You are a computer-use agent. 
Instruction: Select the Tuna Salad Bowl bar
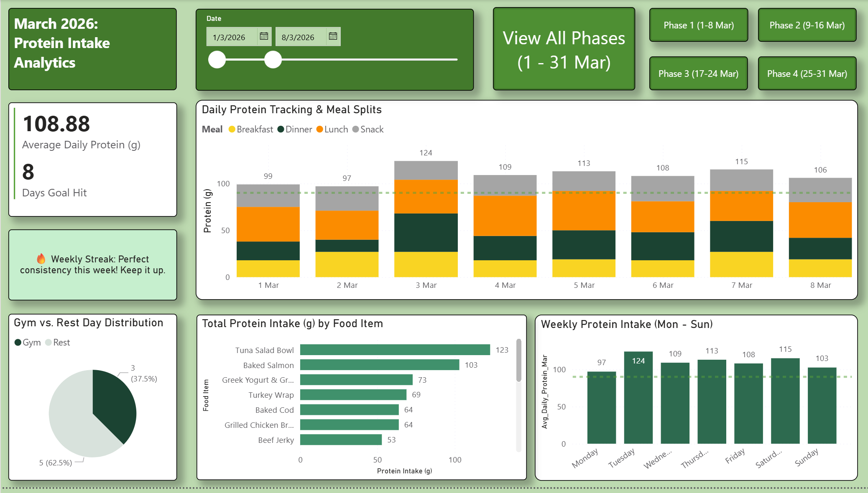point(395,350)
